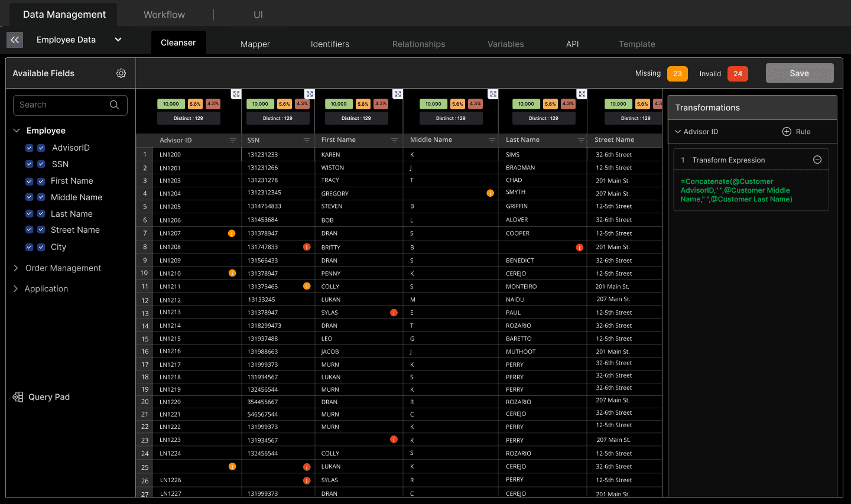Viewport: 851px width, 504px height.
Task: Toggle second Last Name checkbox
Action: coord(41,214)
